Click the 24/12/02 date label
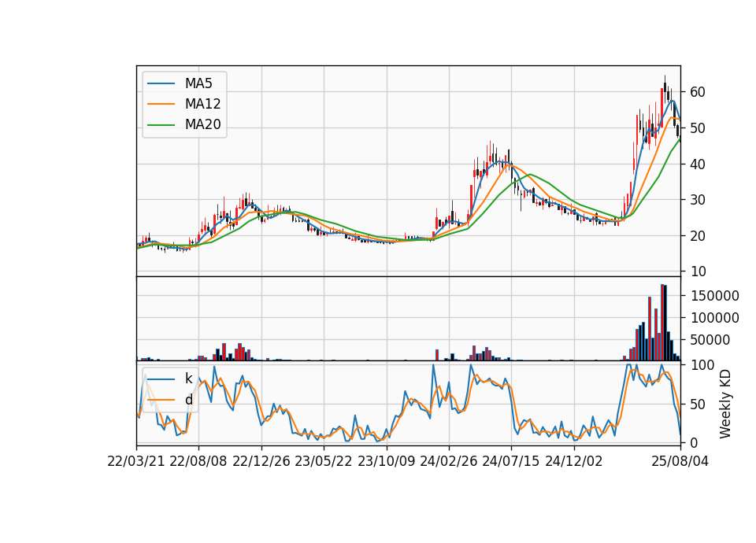The image size is (756, 543). coord(574,461)
